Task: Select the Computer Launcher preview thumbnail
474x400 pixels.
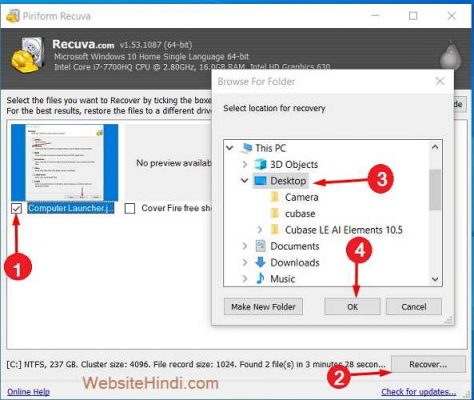Action: 65,163
